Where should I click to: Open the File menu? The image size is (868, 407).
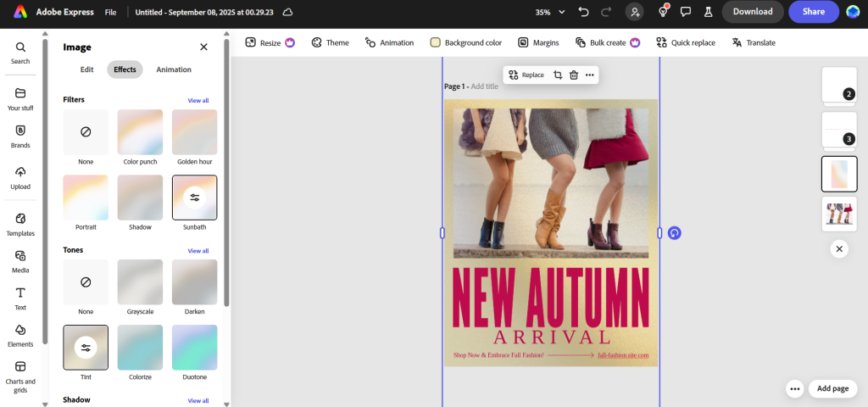coord(111,12)
